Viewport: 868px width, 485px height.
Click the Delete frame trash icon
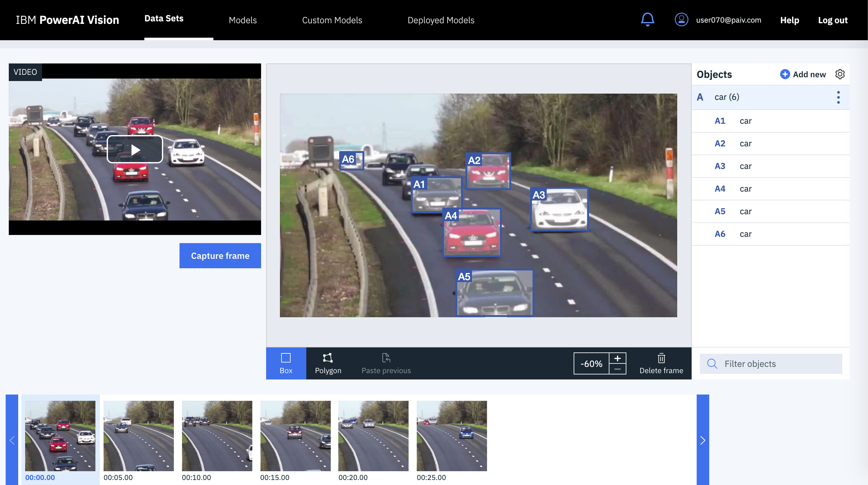coord(661,358)
